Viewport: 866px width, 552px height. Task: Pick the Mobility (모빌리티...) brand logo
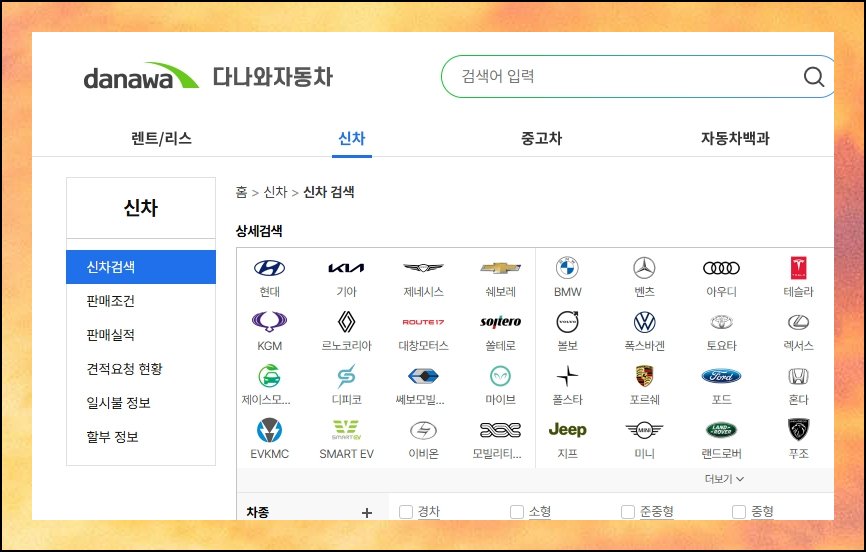pyautogui.click(x=500, y=429)
